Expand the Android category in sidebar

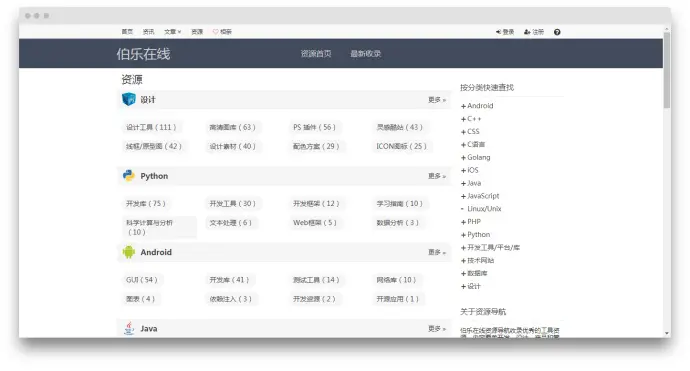(477, 106)
